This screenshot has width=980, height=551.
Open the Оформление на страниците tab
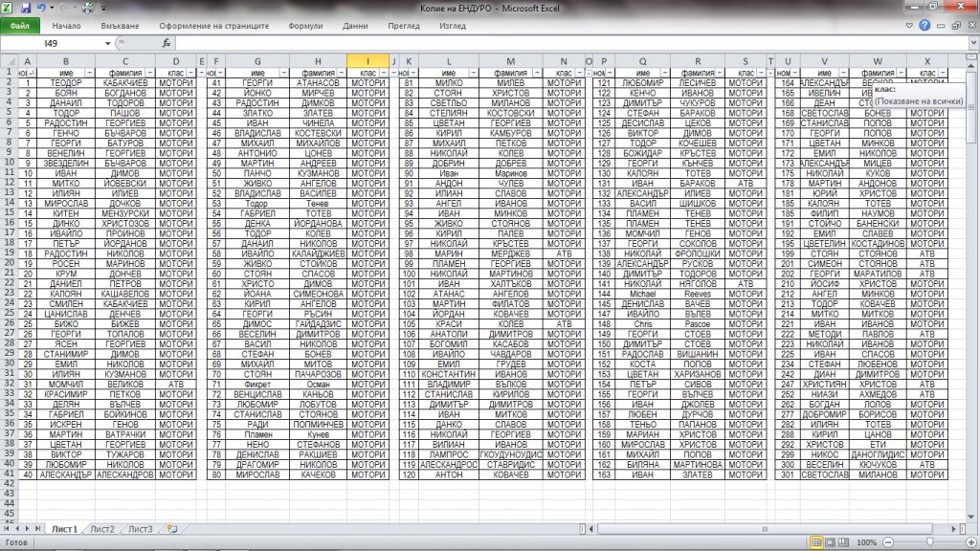pyautogui.click(x=213, y=26)
